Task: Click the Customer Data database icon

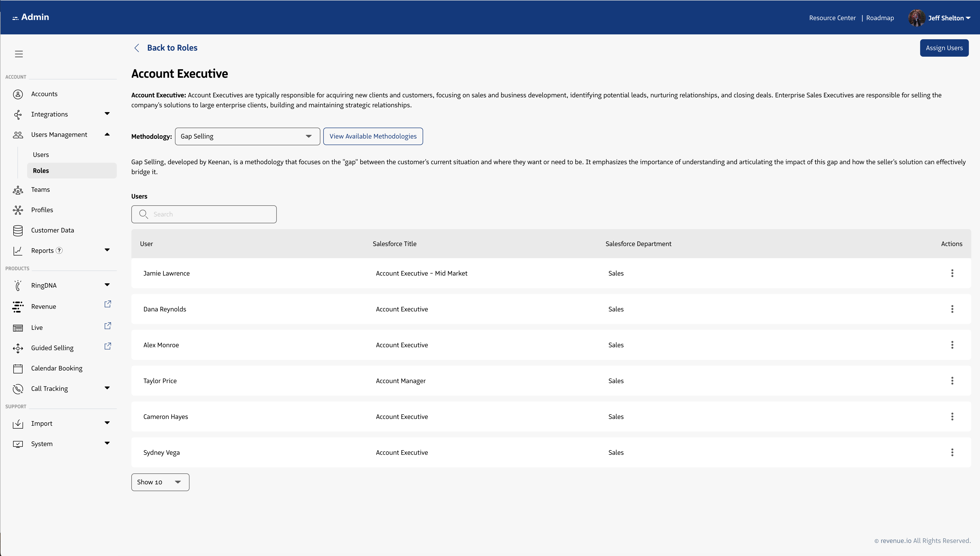Action: click(x=18, y=230)
